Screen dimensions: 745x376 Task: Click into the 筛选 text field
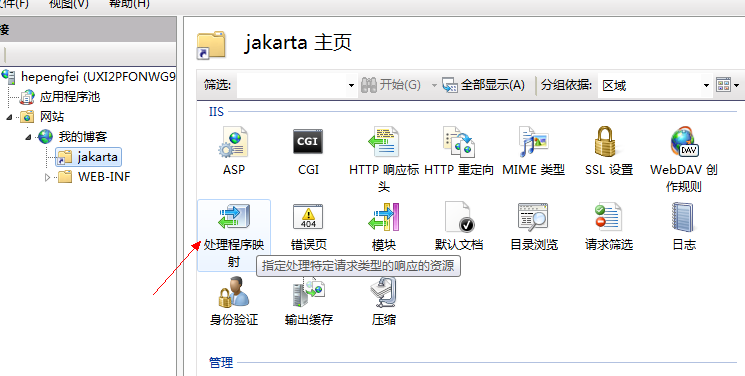[291, 86]
